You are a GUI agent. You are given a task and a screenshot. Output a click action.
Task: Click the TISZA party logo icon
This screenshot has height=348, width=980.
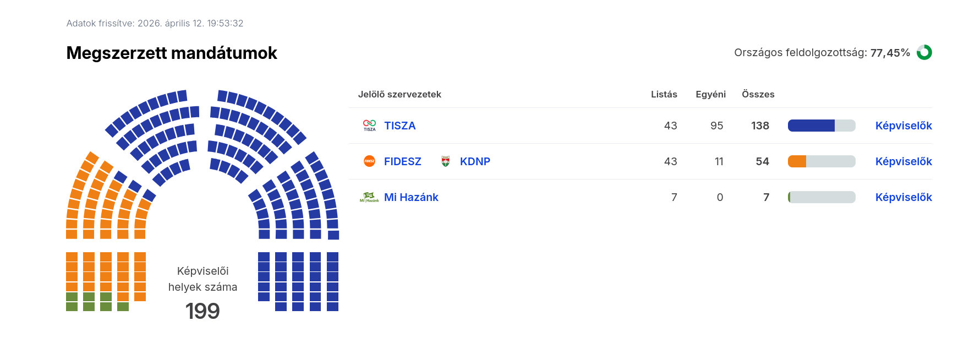(369, 126)
